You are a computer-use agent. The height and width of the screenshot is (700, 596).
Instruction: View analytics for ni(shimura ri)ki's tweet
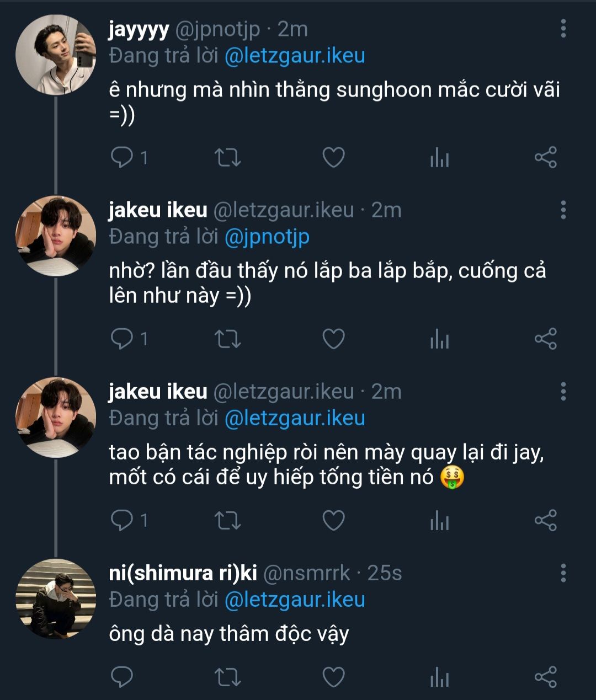point(439,677)
